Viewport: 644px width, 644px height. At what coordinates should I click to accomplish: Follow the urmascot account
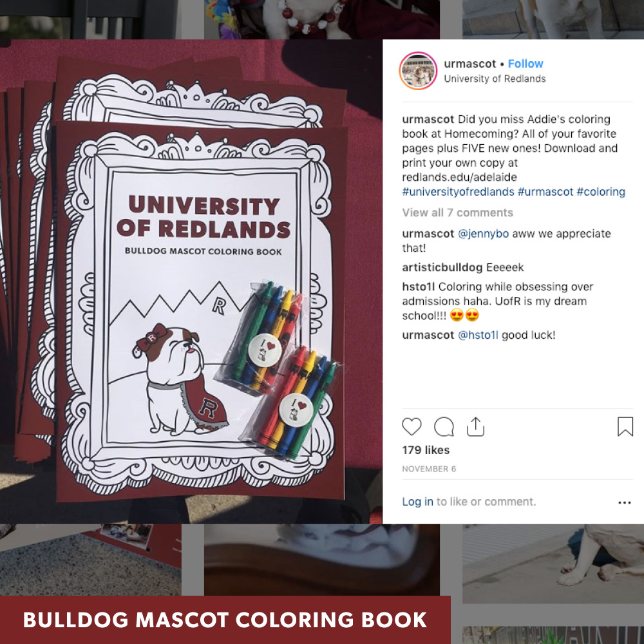[x=526, y=64]
